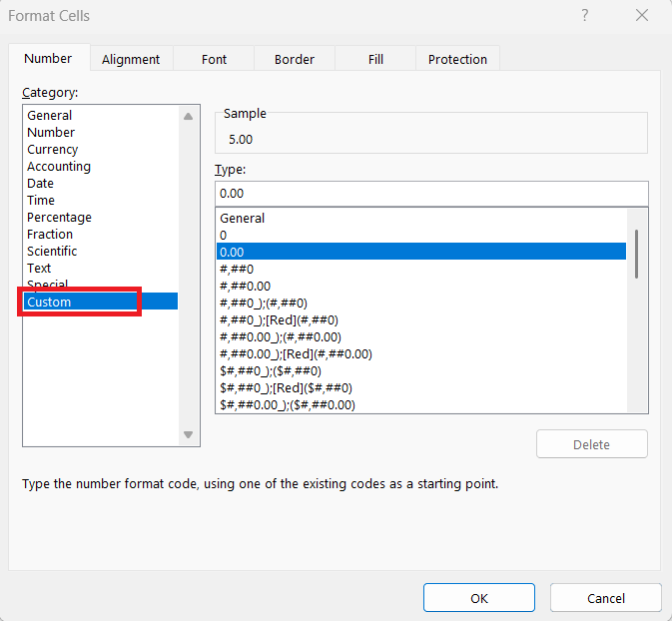
Task: Select the Number tab
Action: pos(48,58)
